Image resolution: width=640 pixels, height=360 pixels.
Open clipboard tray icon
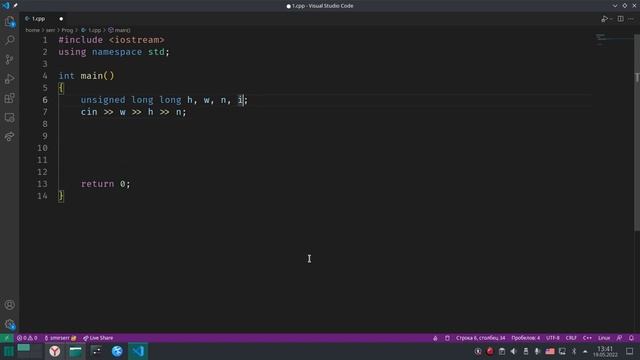click(502, 351)
